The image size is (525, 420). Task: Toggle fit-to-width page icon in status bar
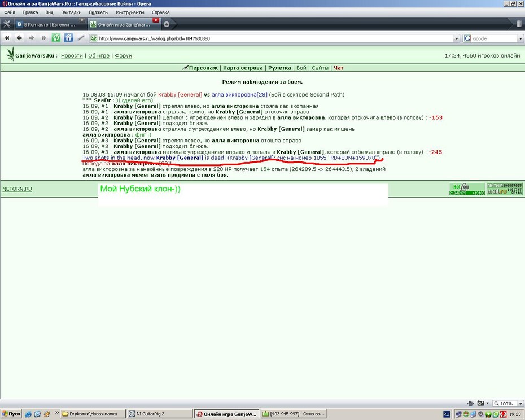click(x=470, y=403)
